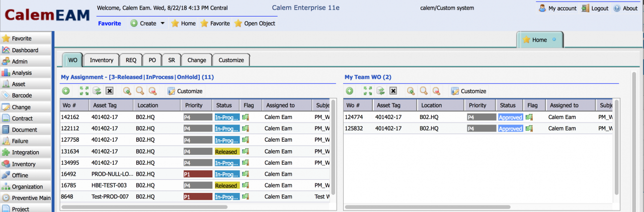
Task: Select team work order 124774
Action: [x=479, y=117]
